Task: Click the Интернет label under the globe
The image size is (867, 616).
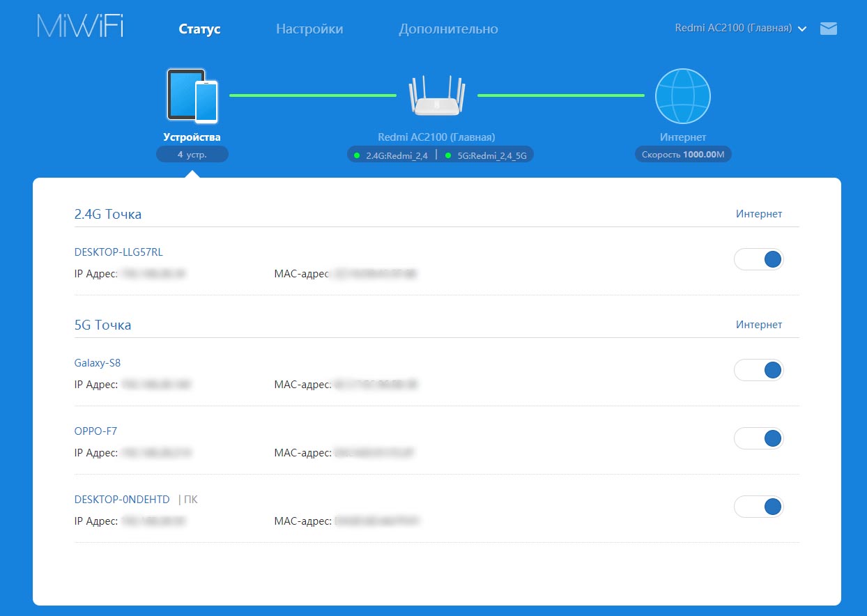Action: click(683, 137)
